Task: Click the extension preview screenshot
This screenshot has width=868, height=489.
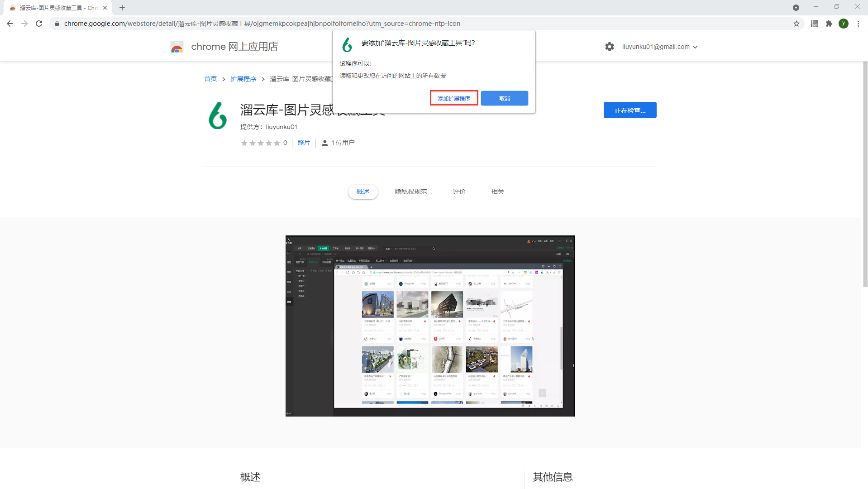Action: [430, 326]
